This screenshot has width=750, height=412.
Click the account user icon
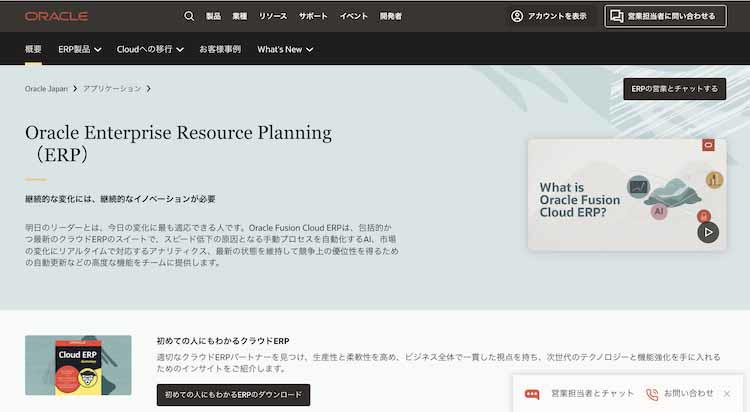coord(517,16)
